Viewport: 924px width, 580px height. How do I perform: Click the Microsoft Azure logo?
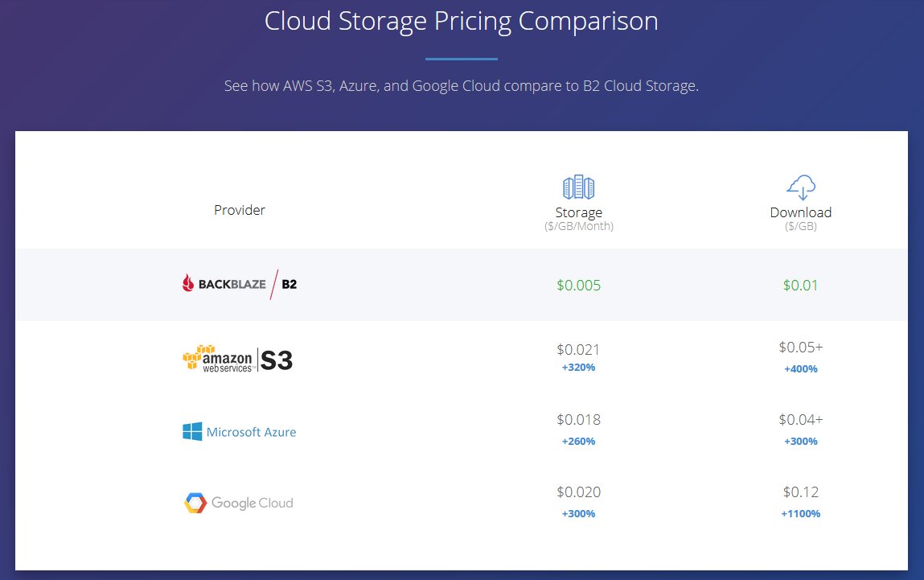pos(240,432)
